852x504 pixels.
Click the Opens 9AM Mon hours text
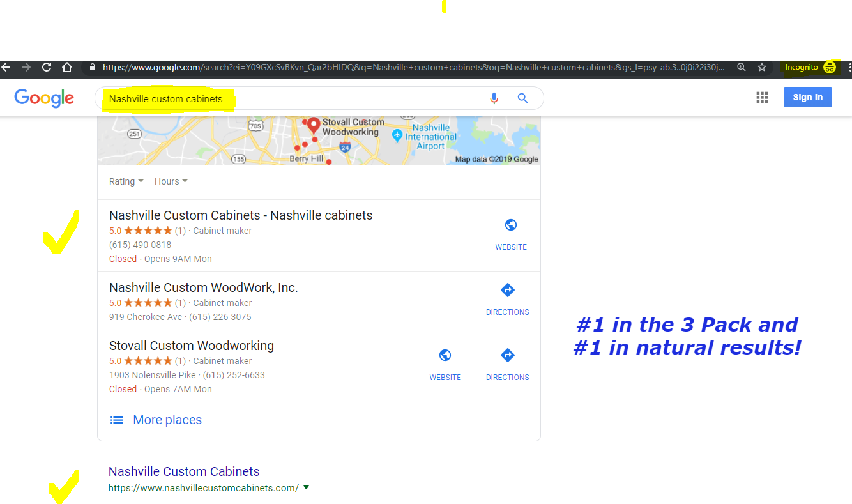coord(178,259)
